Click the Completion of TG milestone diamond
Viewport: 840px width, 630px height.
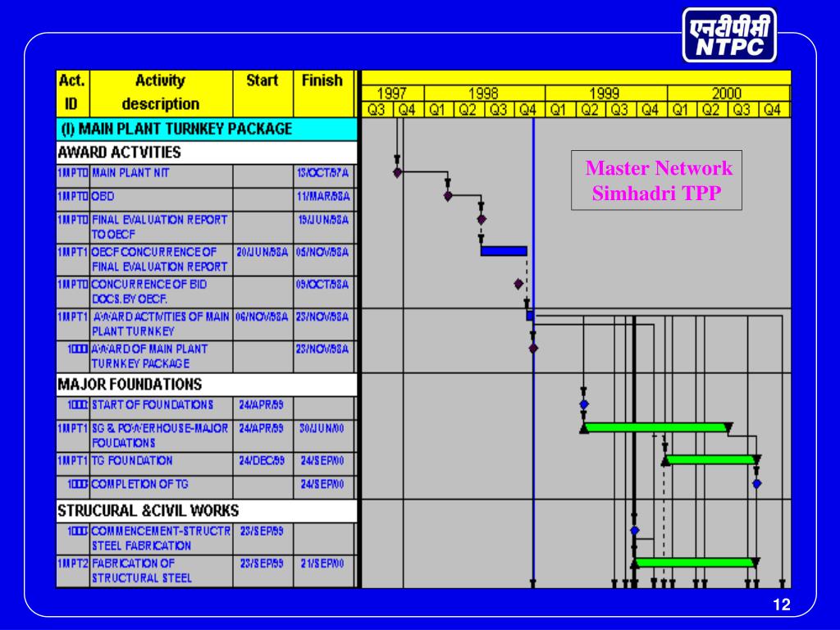tap(756, 484)
